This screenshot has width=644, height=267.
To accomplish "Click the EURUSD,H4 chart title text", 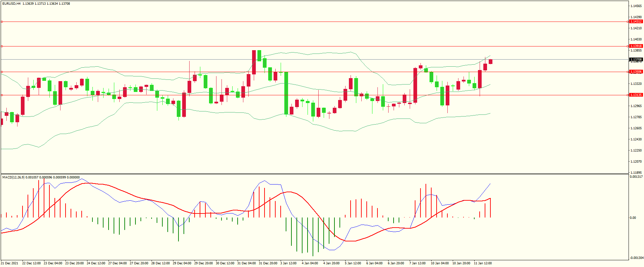I will [x=11, y=4].
